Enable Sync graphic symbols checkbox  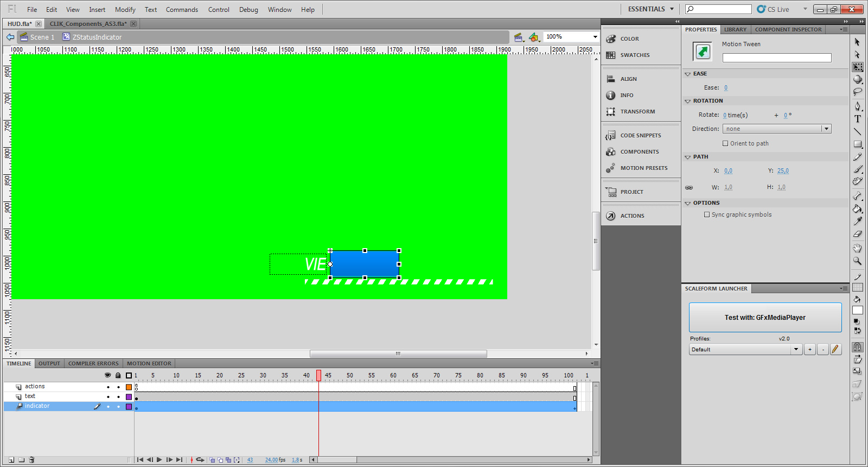click(707, 215)
